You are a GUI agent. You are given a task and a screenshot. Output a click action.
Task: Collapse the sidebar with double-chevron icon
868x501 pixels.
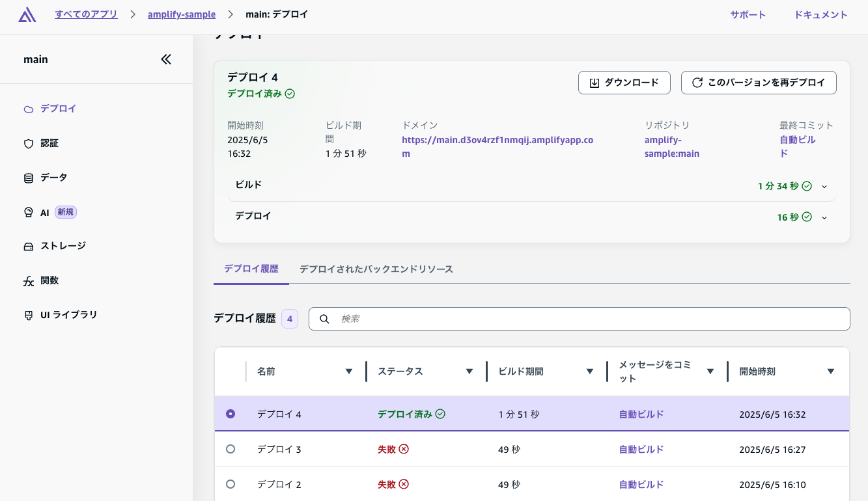click(166, 59)
